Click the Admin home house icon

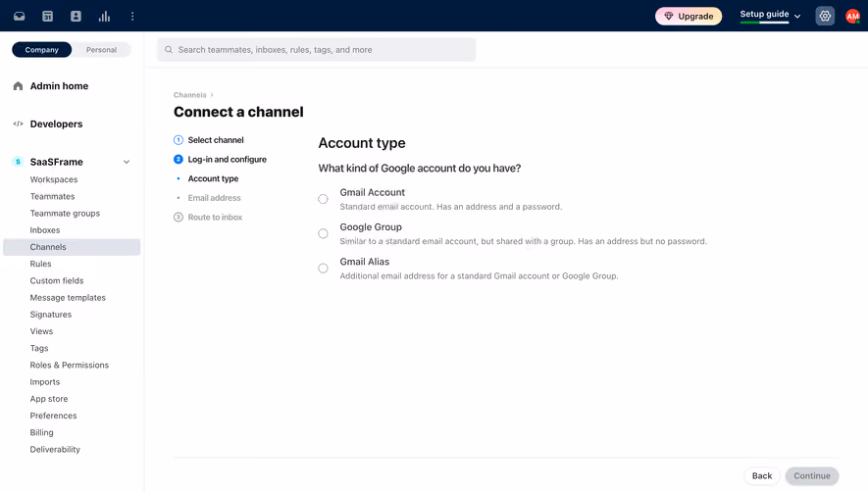click(x=19, y=86)
